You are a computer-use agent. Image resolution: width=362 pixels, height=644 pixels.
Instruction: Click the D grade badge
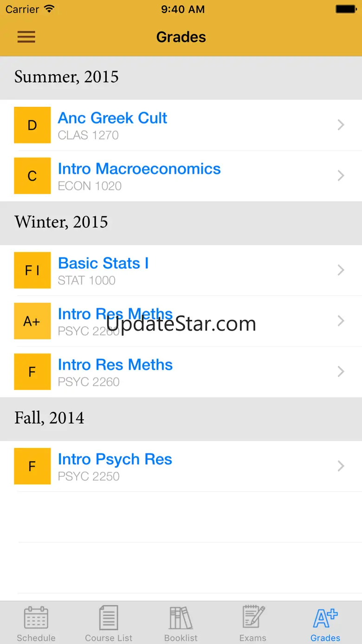[x=32, y=125]
